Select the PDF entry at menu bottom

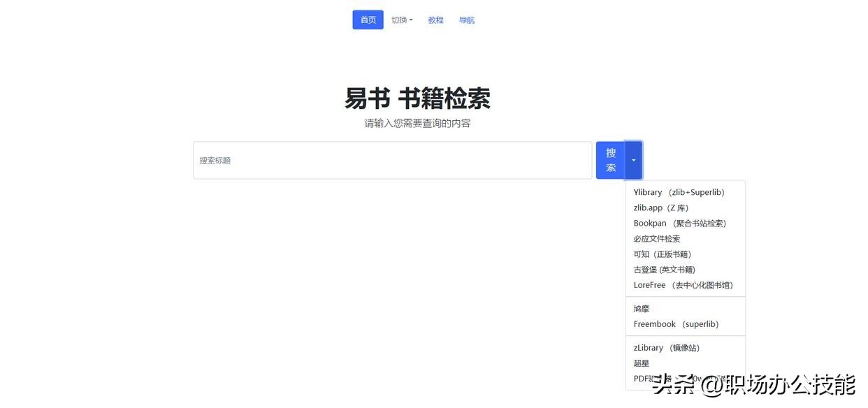tap(642, 379)
